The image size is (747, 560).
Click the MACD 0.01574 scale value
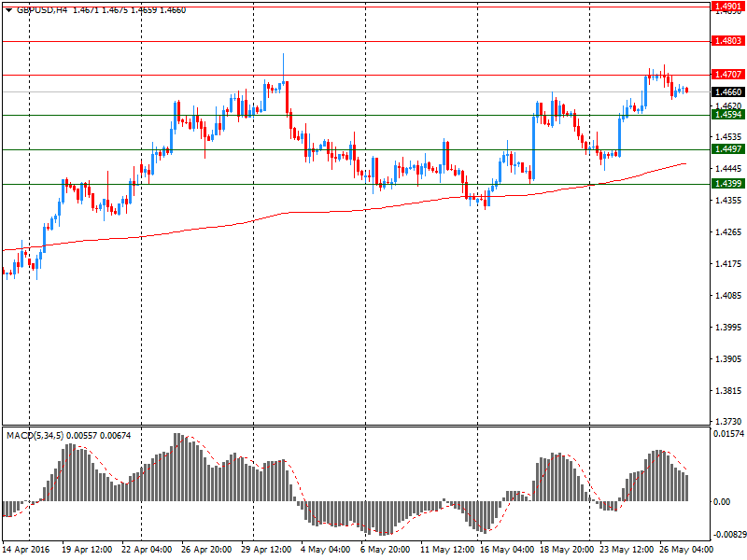728,433
